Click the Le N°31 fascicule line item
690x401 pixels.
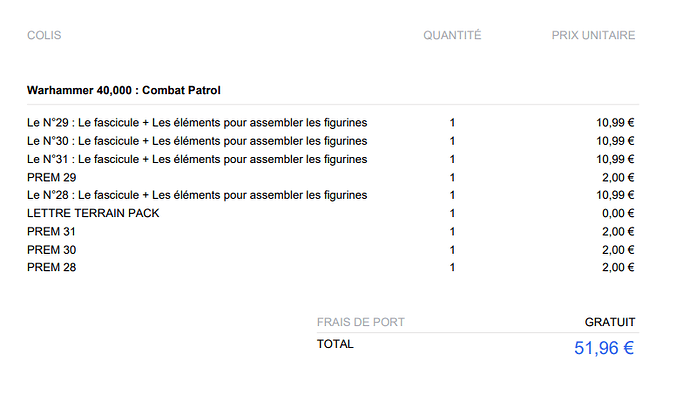point(197,159)
